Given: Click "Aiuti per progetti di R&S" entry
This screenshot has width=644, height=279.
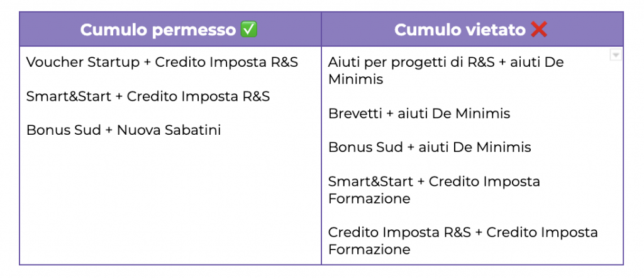Looking at the screenshot, I should point(446,71).
